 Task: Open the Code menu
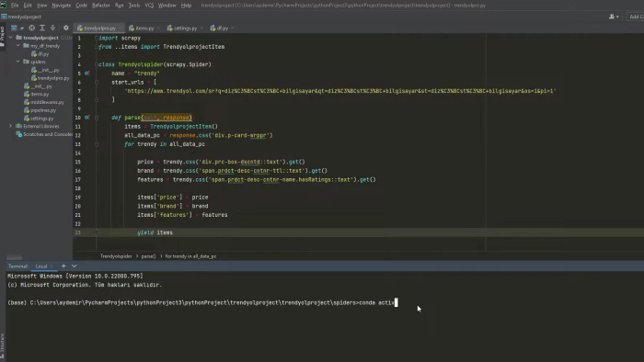[81, 6]
